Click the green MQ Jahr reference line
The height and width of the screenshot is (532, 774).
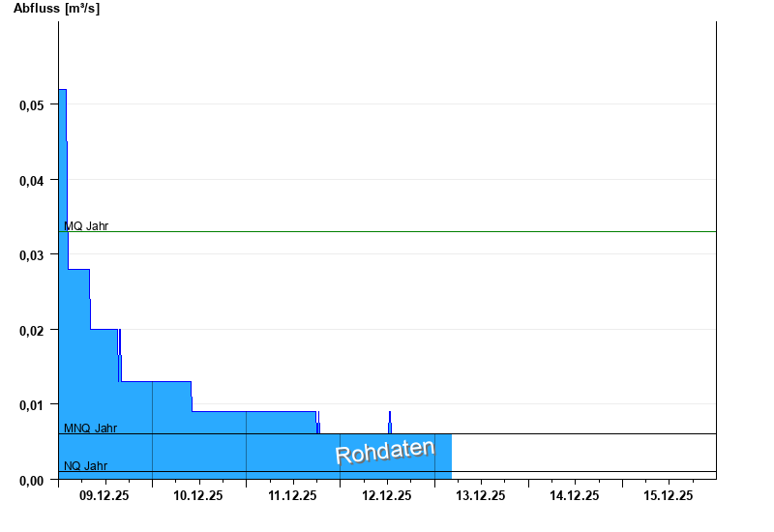coord(388,231)
